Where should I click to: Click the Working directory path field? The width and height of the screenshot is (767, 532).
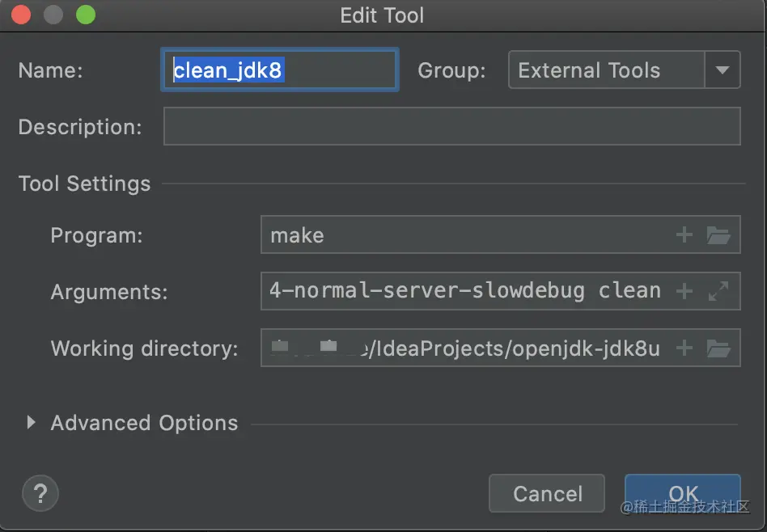point(500,348)
